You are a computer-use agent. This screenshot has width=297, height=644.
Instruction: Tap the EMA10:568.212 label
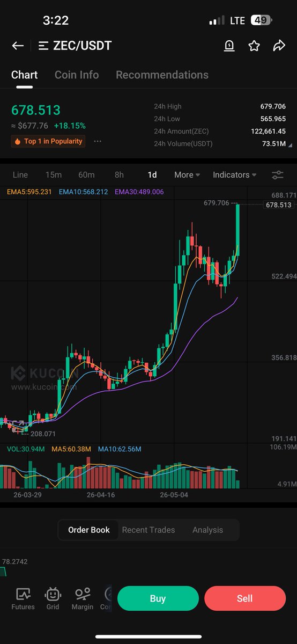pyautogui.click(x=84, y=192)
